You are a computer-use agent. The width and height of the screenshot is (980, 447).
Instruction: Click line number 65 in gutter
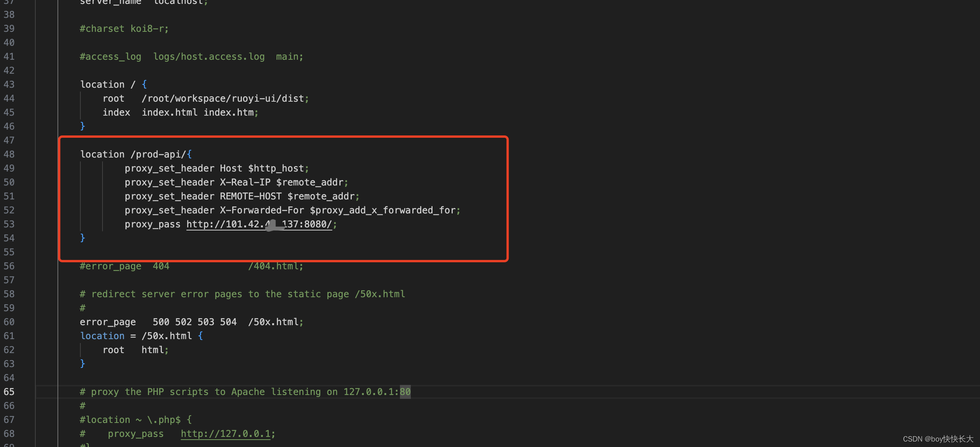pos(9,392)
